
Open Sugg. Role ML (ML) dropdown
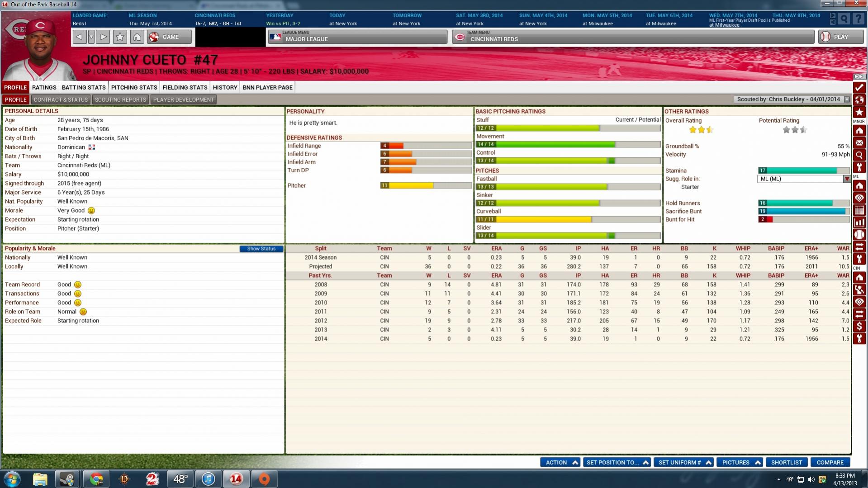(804, 179)
